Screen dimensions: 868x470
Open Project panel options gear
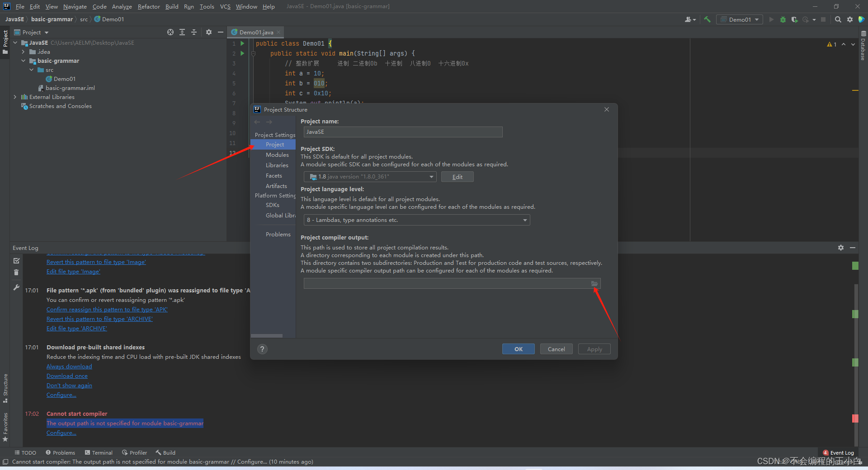pyautogui.click(x=208, y=32)
